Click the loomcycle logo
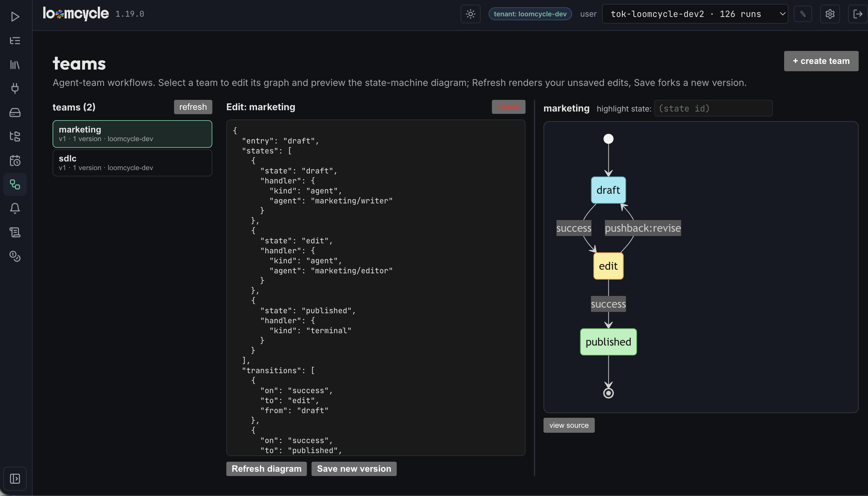 [76, 14]
